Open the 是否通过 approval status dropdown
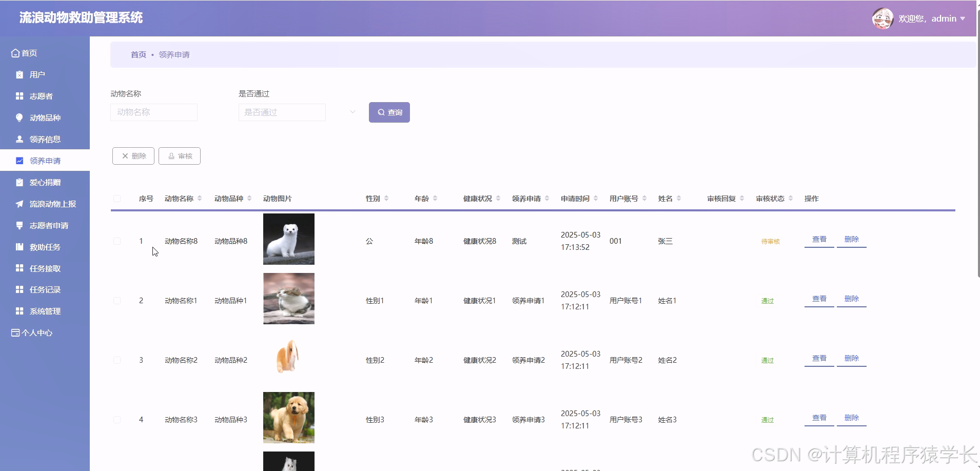 pyautogui.click(x=282, y=112)
